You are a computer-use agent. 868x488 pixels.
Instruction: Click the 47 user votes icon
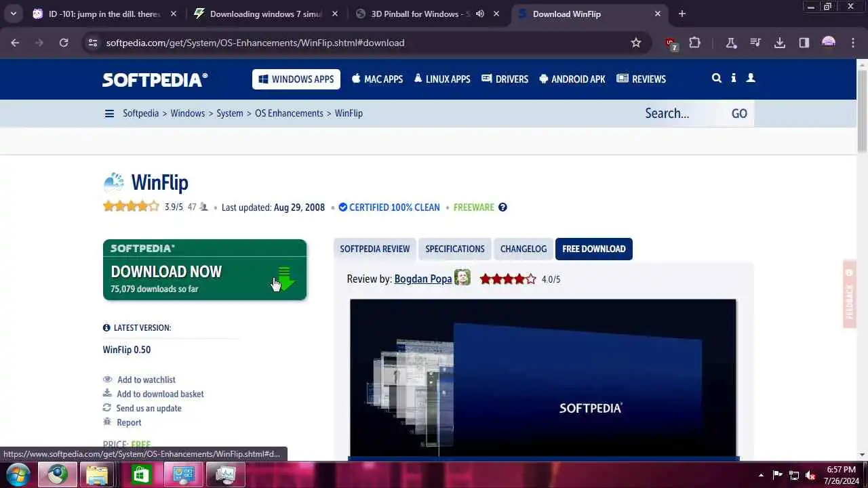pyautogui.click(x=203, y=207)
